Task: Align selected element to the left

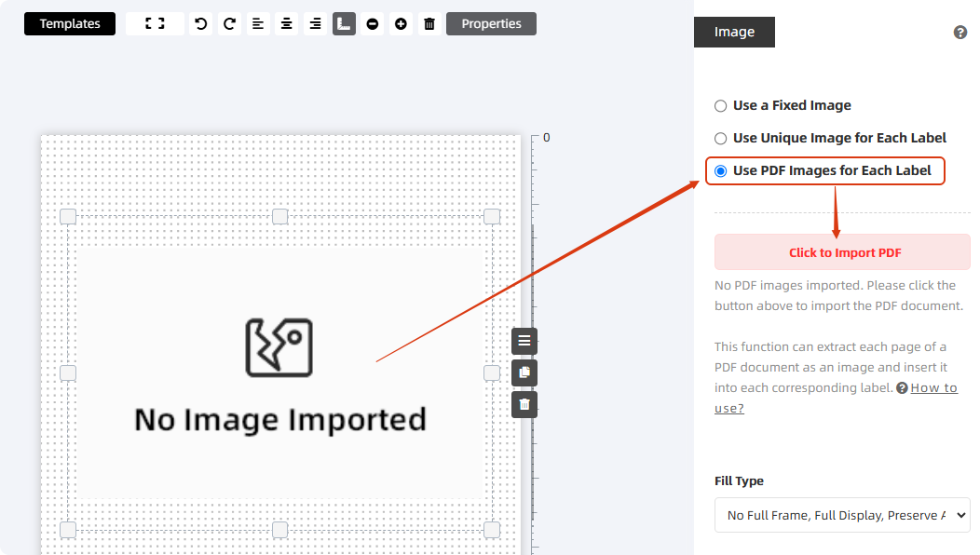Action: click(258, 24)
